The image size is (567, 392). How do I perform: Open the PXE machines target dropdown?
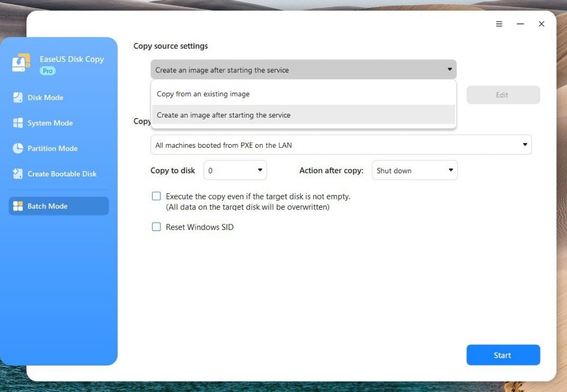(x=341, y=145)
